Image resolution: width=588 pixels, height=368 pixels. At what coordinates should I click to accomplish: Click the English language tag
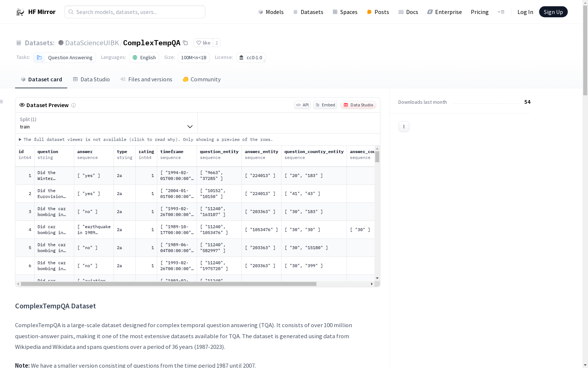(x=144, y=57)
